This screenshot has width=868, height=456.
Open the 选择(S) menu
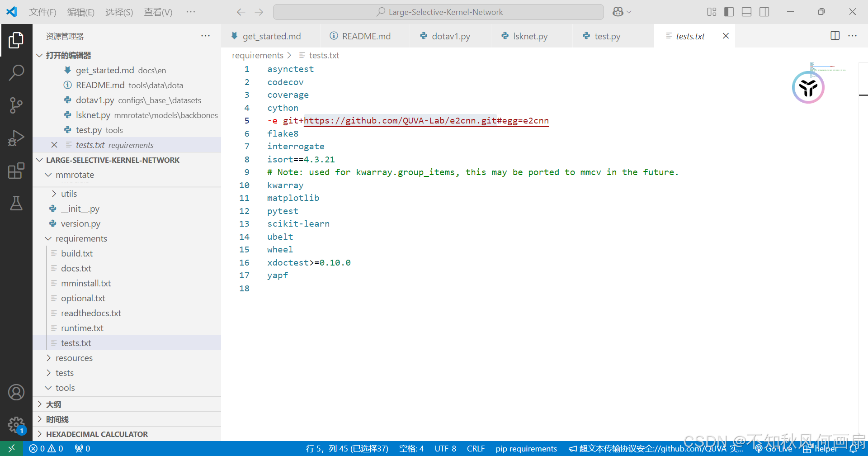(x=119, y=12)
